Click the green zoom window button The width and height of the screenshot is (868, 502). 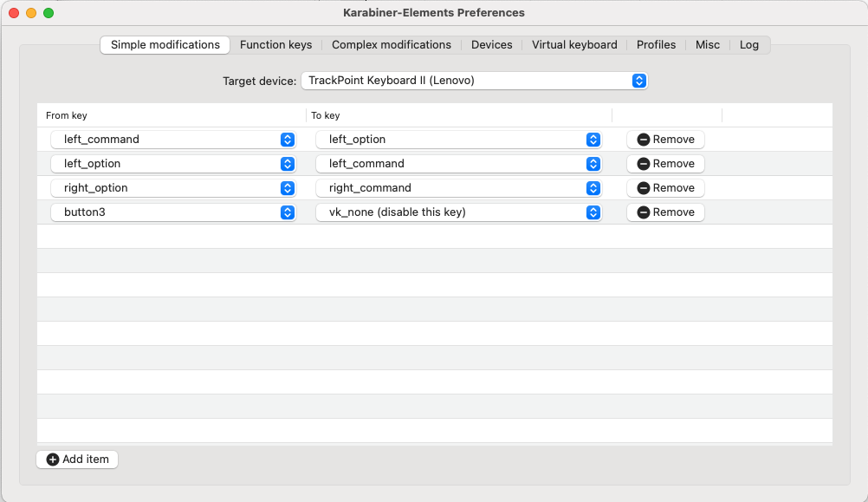(49, 13)
